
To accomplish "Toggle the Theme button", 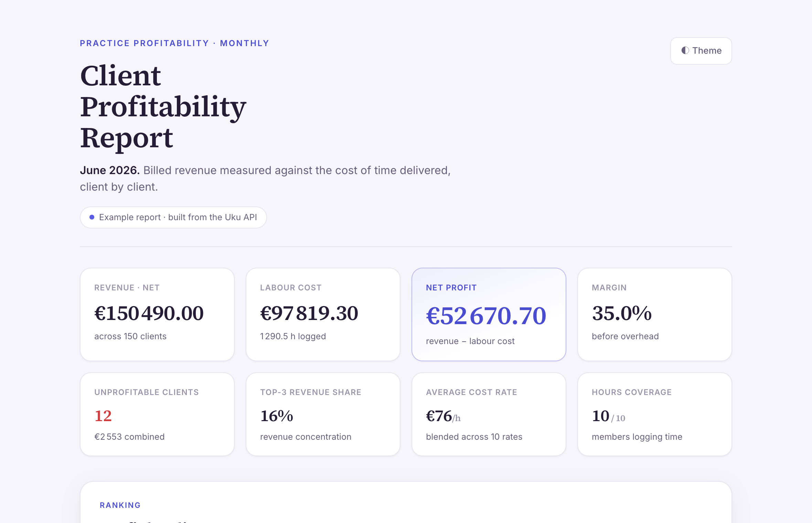I will point(701,51).
